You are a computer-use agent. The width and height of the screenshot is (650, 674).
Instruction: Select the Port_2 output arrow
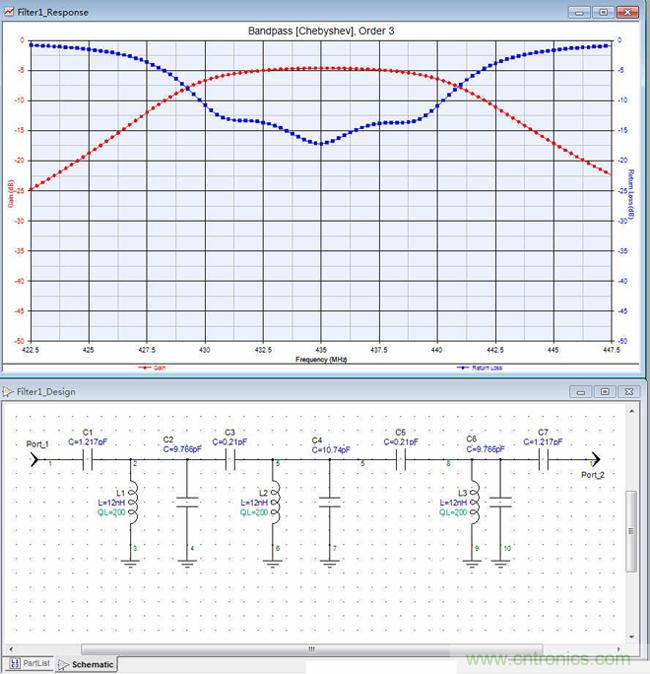(x=596, y=460)
